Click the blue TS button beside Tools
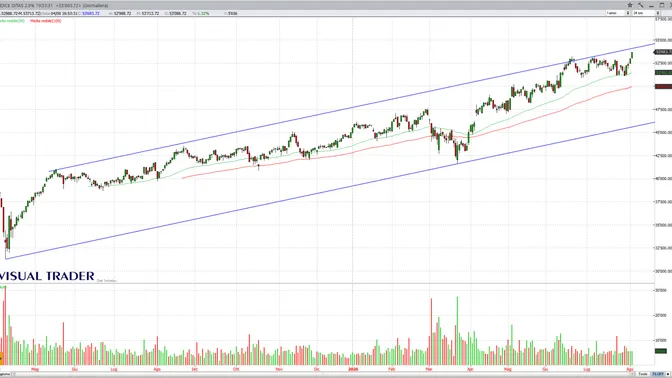672x378 pixels. 657,374
